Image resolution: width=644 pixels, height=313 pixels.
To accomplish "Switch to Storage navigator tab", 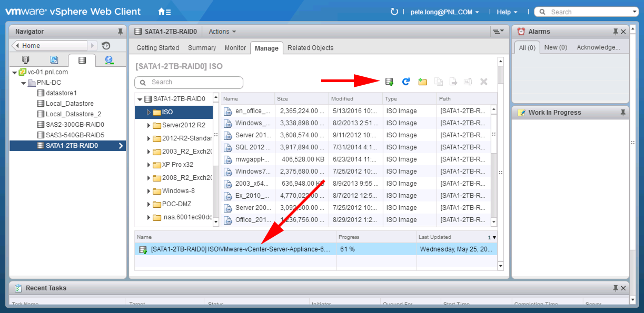I will coord(82,60).
